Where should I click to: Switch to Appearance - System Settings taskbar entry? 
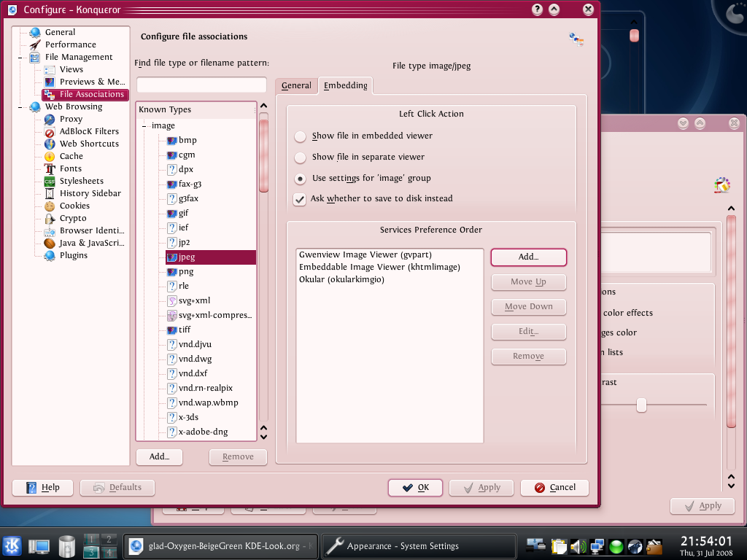click(x=419, y=546)
